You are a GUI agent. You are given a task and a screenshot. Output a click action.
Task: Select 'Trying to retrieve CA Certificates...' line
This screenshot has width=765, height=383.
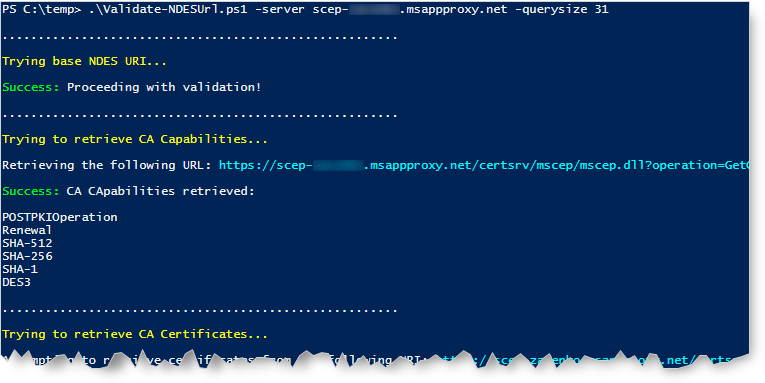pos(135,334)
